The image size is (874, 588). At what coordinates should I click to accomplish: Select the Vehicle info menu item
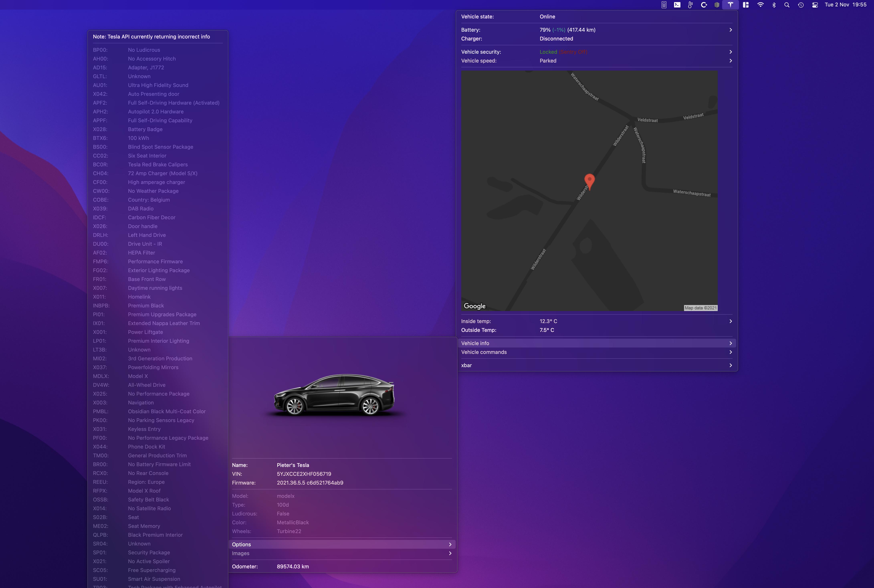coord(596,343)
